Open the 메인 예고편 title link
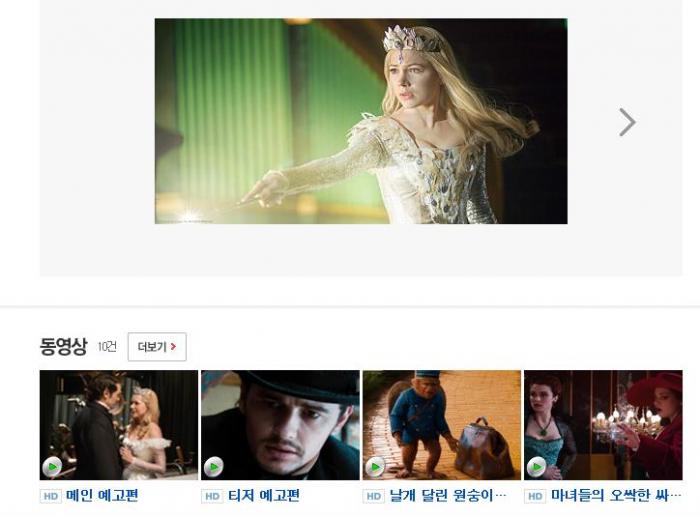 coord(102,496)
